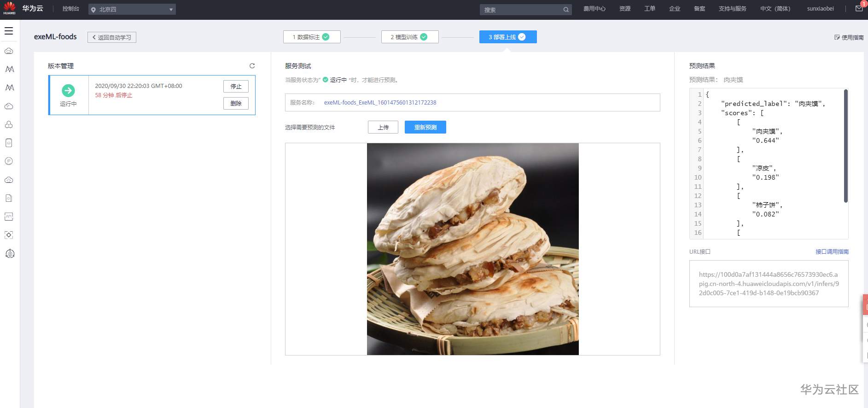Open 使用指南 usage guide

point(849,37)
